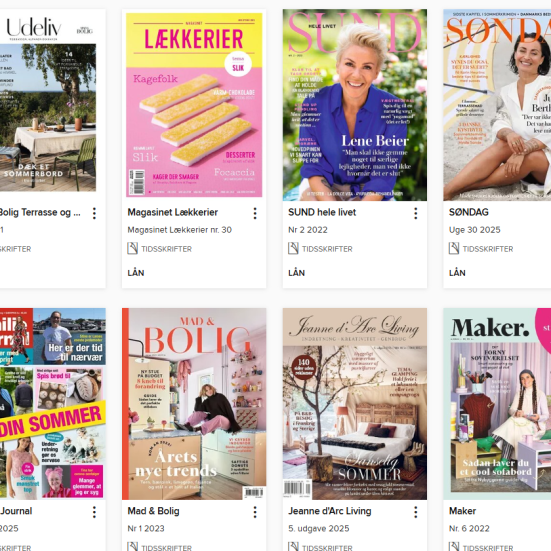Click the Tidsskrifter icon under Magasinet Lækkerier
551x551 pixels.
point(132,248)
